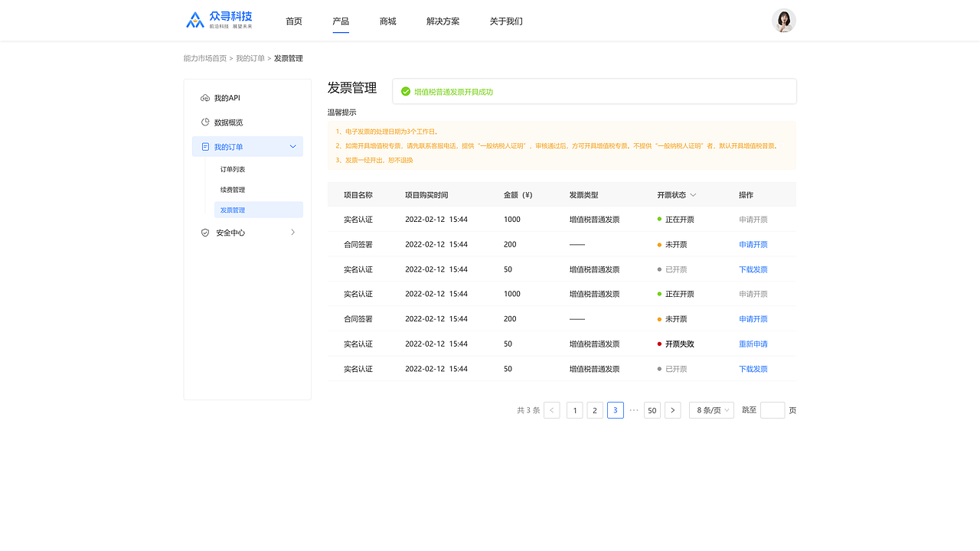Open the user avatar at top right
The height and width of the screenshot is (551, 980).
(783, 20)
